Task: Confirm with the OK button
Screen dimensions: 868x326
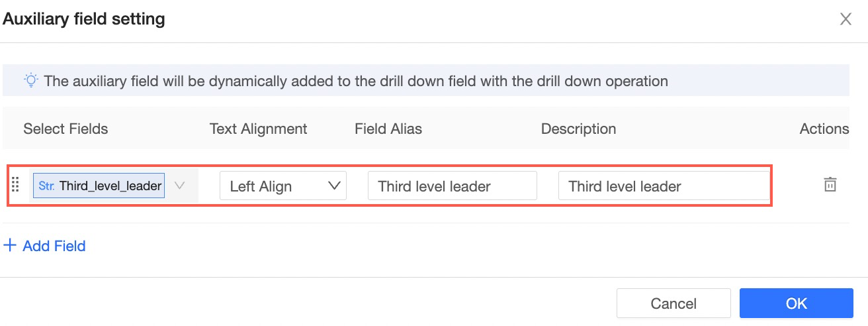Action: click(796, 303)
